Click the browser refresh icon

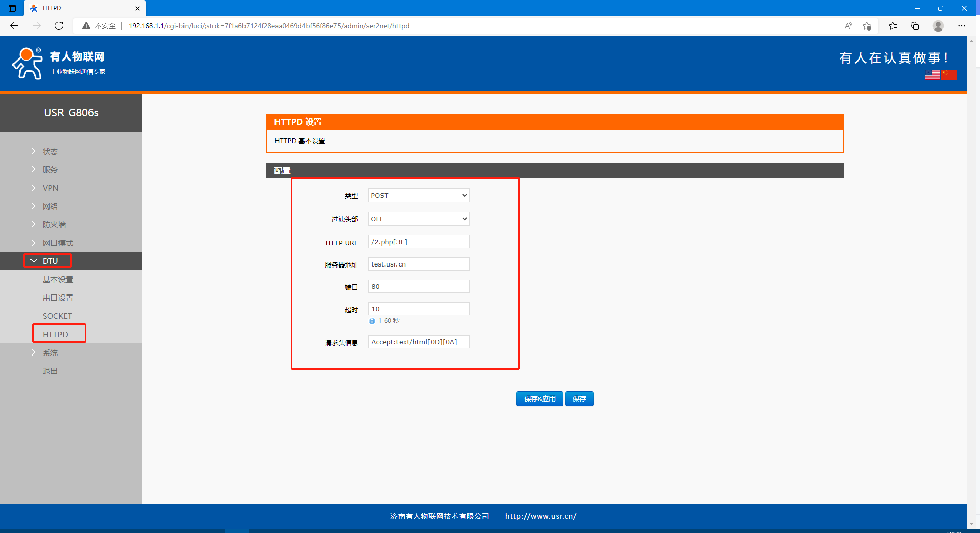(59, 26)
